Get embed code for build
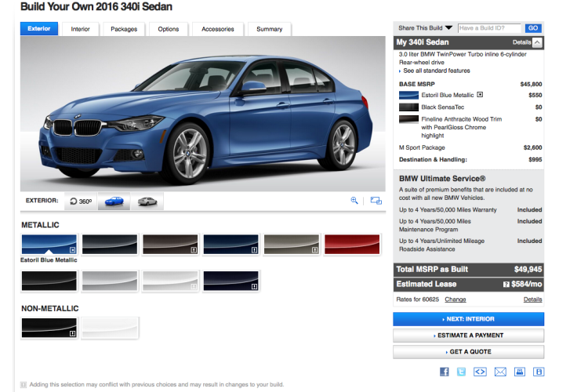588x392 pixels. (x=480, y=372)
